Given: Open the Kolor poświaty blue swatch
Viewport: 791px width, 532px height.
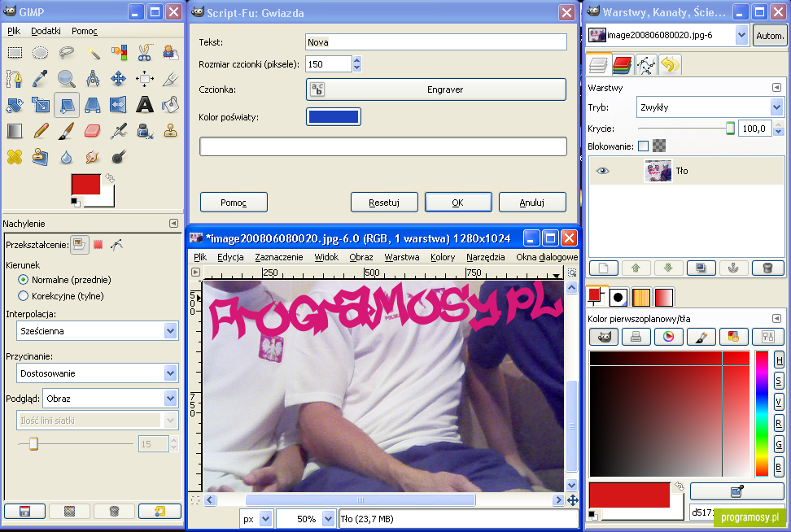Looking at the screenshot, I should [334, 117].
